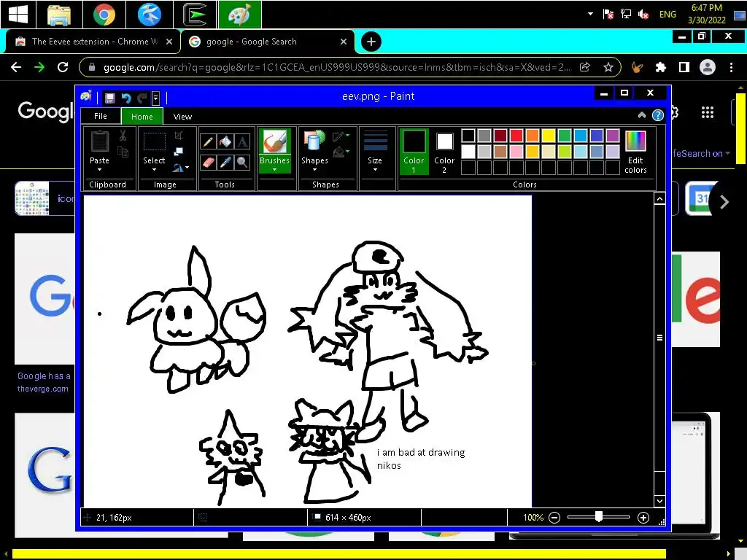Click the Crop icon in Image group
747x560 pixels.
coord(179,136)
